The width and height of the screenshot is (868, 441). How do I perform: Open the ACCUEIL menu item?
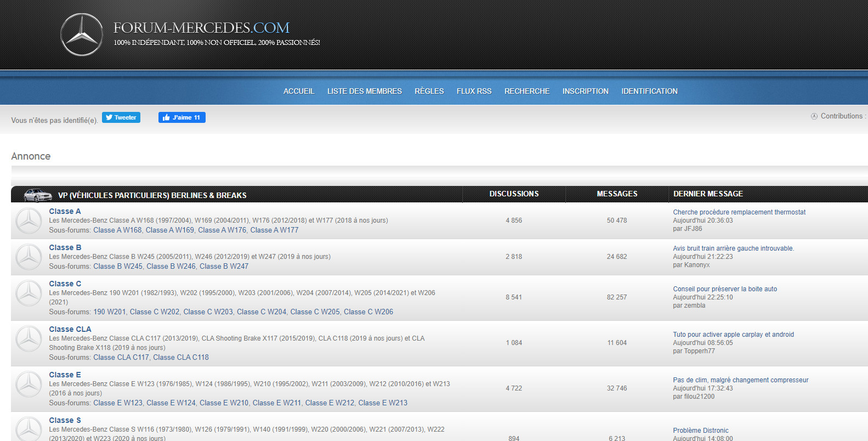click(x=299, y=91)
